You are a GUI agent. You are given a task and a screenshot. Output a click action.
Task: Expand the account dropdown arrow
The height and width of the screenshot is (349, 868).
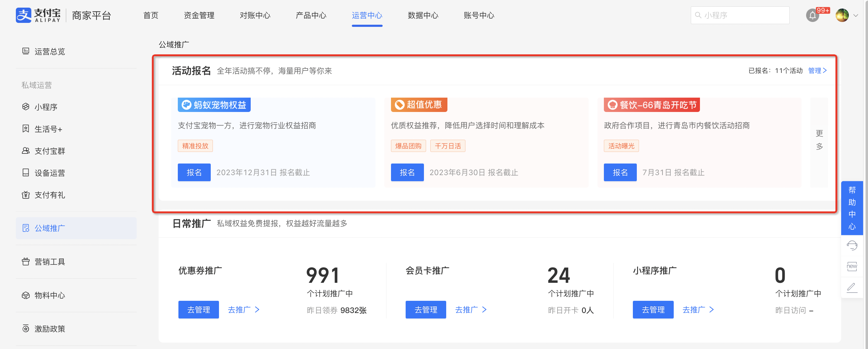pos(855,16)
